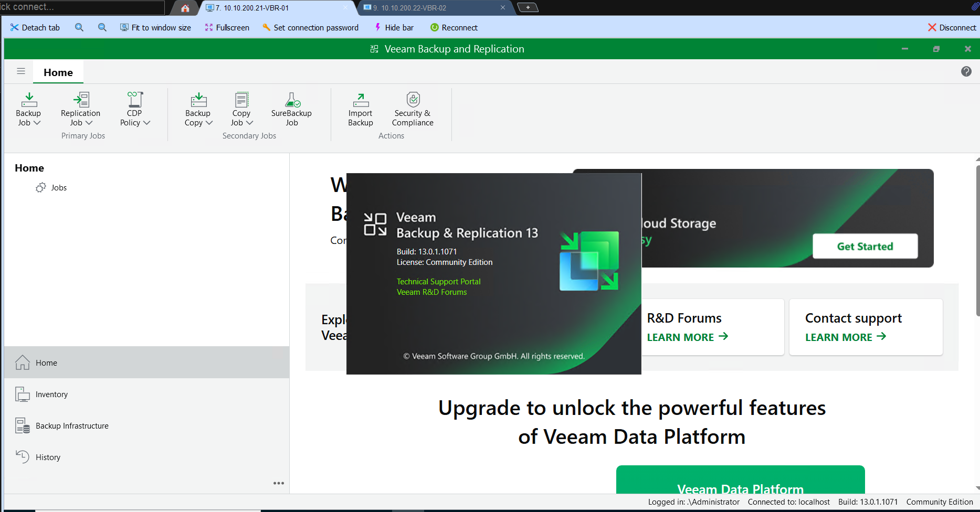The height and width of the screenshot is (512, 980).
Task: Select the CDP Policy icon
Action: click(135, 100)
